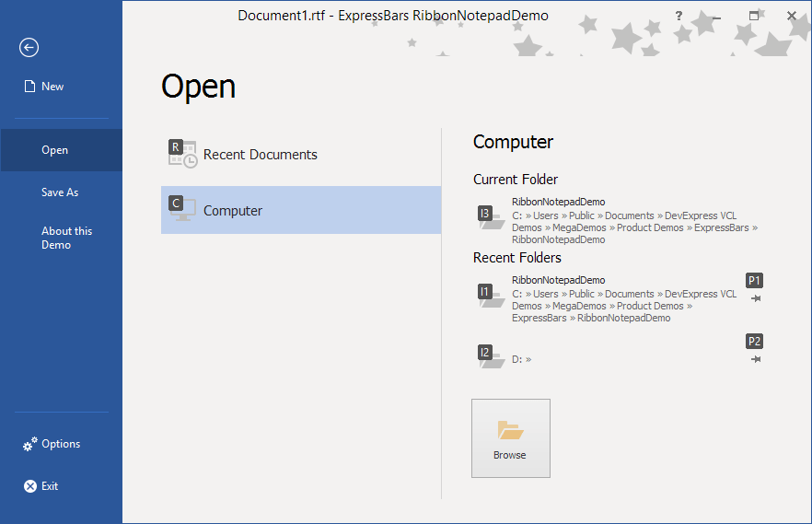This screenshot has width=812, height=524.
Task: Click the Browse button label
Action: 510,455
